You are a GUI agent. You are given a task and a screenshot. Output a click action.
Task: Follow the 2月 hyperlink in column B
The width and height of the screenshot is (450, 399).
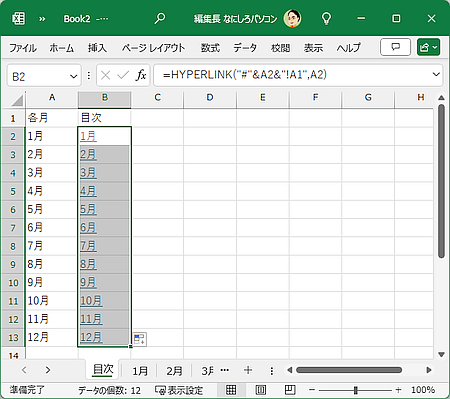(x=88, y=154)
